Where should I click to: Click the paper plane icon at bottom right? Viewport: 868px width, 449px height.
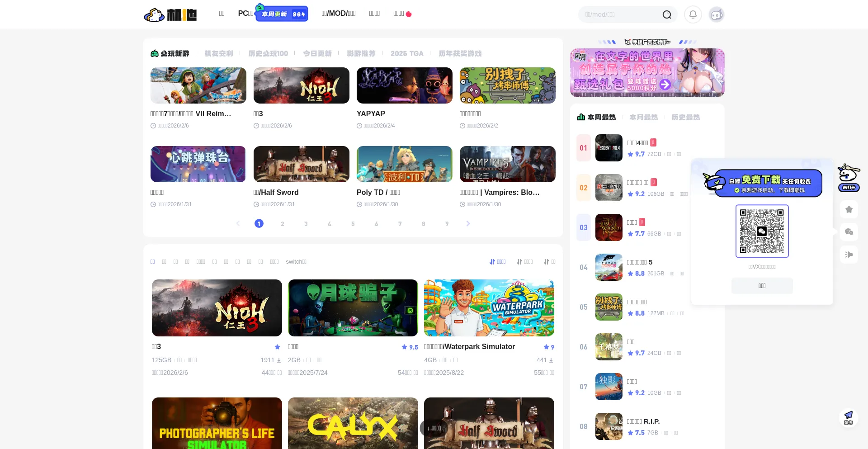pos(849,417)
